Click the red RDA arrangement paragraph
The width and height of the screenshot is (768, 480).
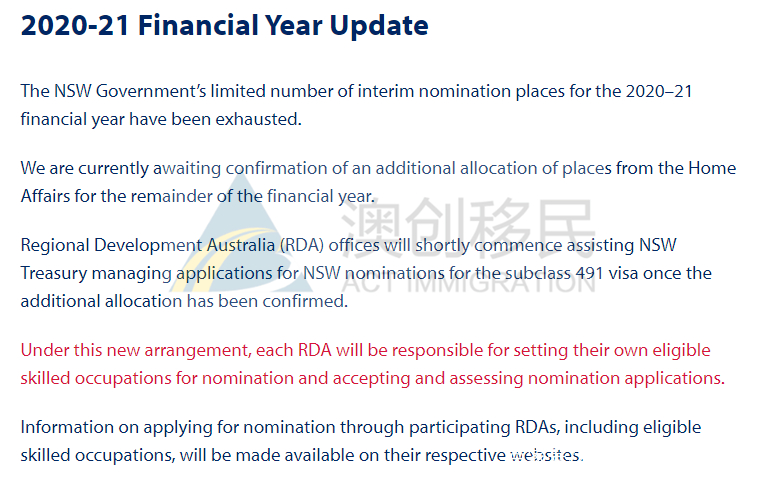click(372, 364)
